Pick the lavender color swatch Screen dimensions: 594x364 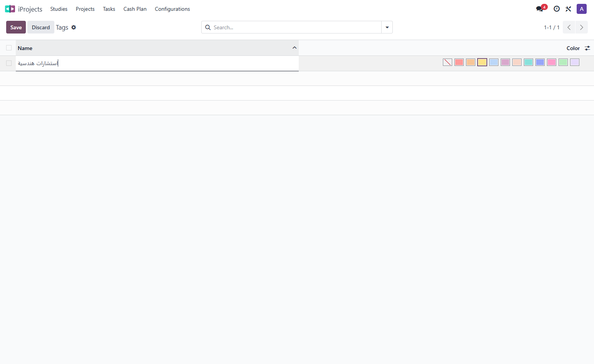click(x=575, y=62)
